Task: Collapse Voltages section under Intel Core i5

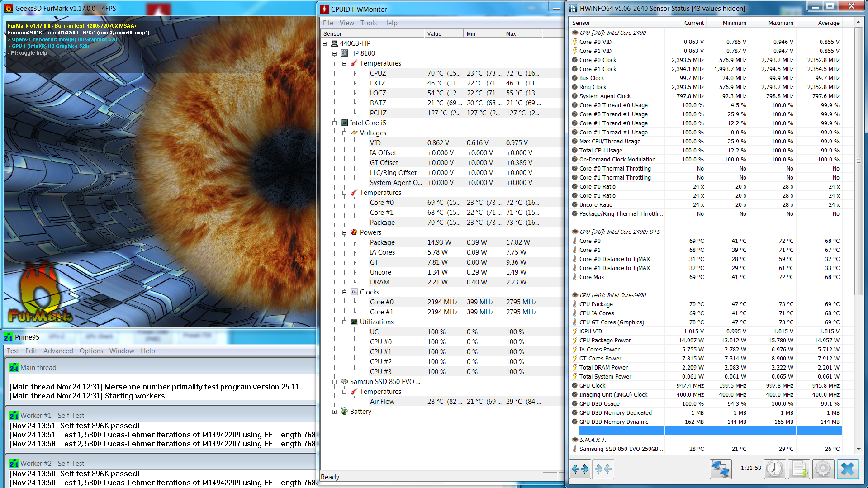Action: 344,133
